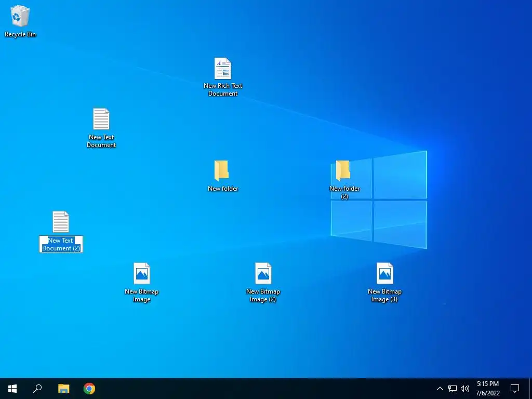Click the Show desktop strip at taskbar end
This screenshot has width=532, height=399.
coord(530,389)
